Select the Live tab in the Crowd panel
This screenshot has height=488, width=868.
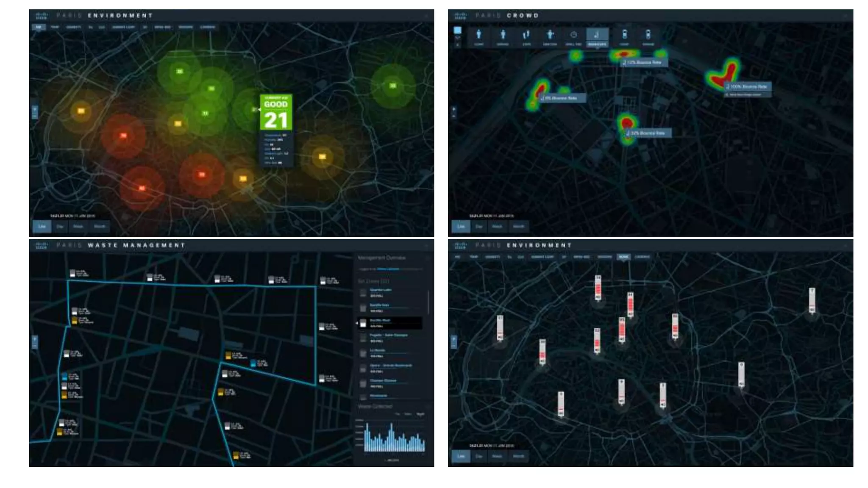click(461, 227)
